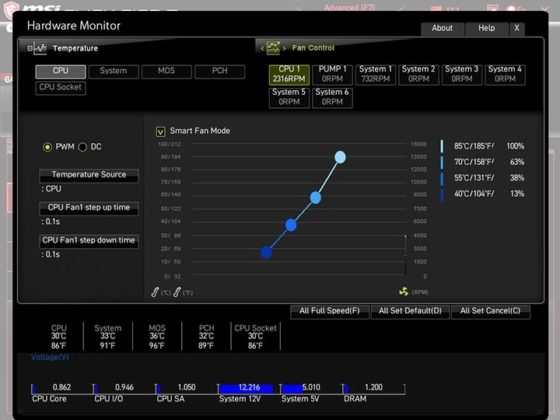560x420 pixels.
Task: Click the All Full Speed(F) button
Action: [x=330, y=311]
